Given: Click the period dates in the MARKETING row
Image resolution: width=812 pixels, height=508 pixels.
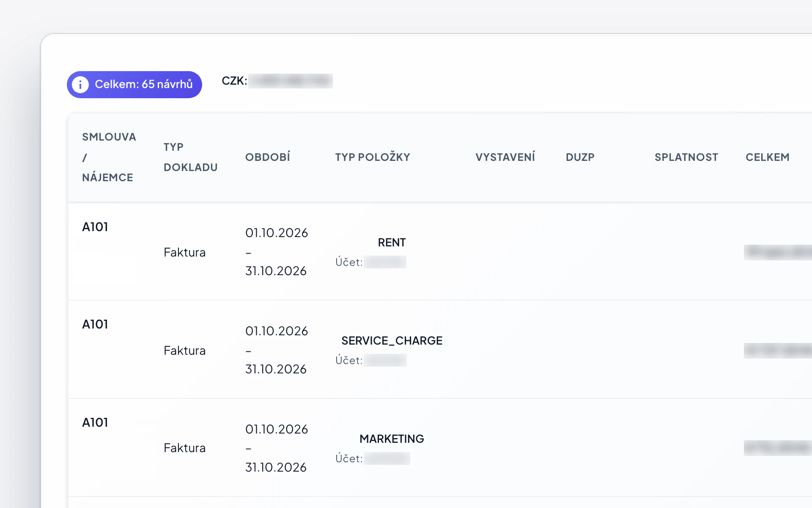Looking at the screenshot, I should (277, 448).
